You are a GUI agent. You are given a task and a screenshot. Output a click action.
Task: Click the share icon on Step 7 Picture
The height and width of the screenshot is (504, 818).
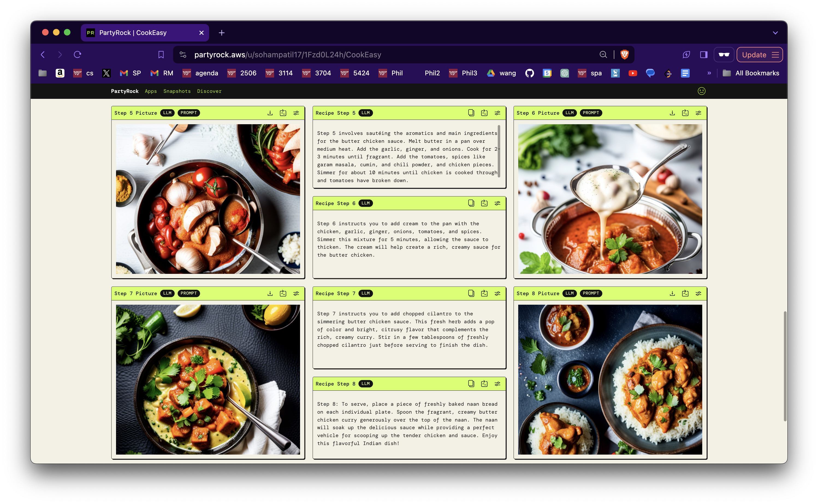point(283,293)
